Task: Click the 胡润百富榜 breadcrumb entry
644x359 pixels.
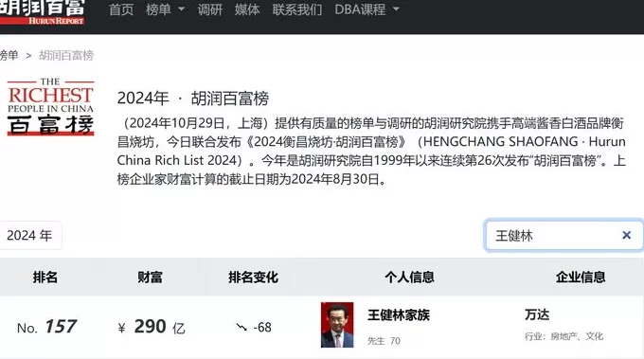Action: pos(66,56)
